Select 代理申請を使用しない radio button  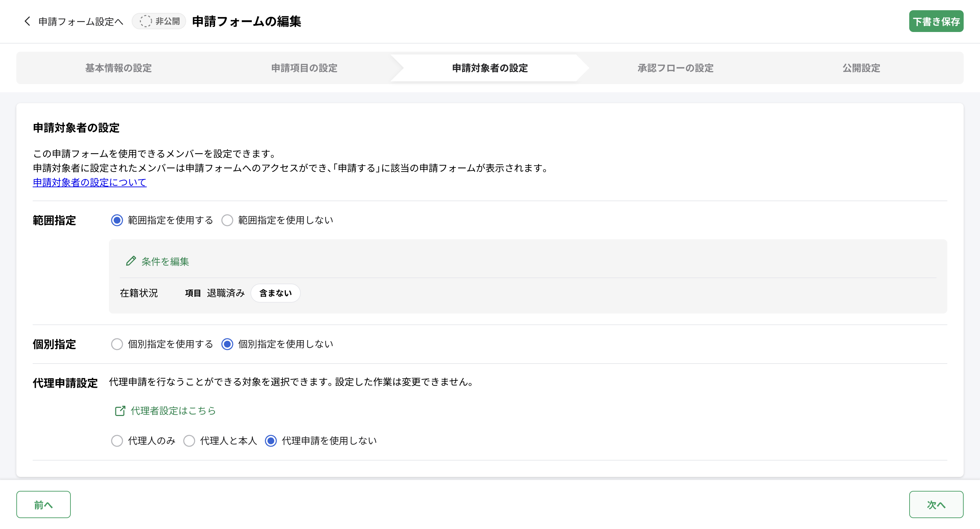pos(271,441)
